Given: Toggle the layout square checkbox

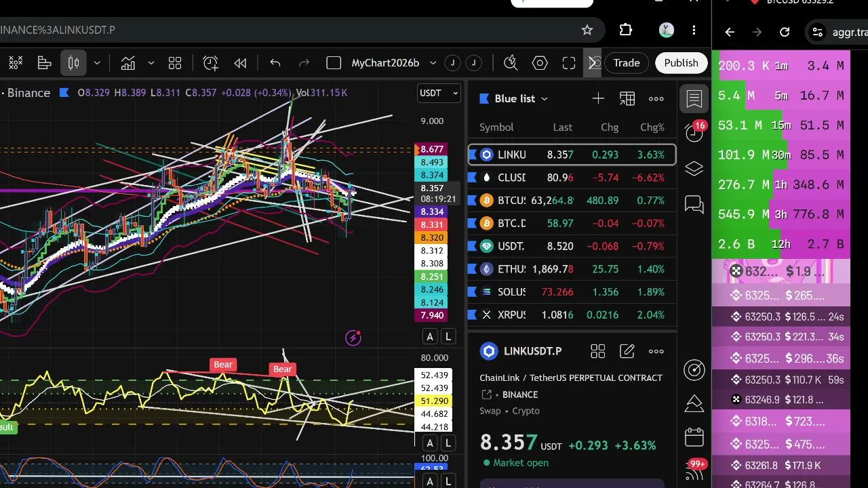Looking at the screenshot, I should (x=334, y=63).
